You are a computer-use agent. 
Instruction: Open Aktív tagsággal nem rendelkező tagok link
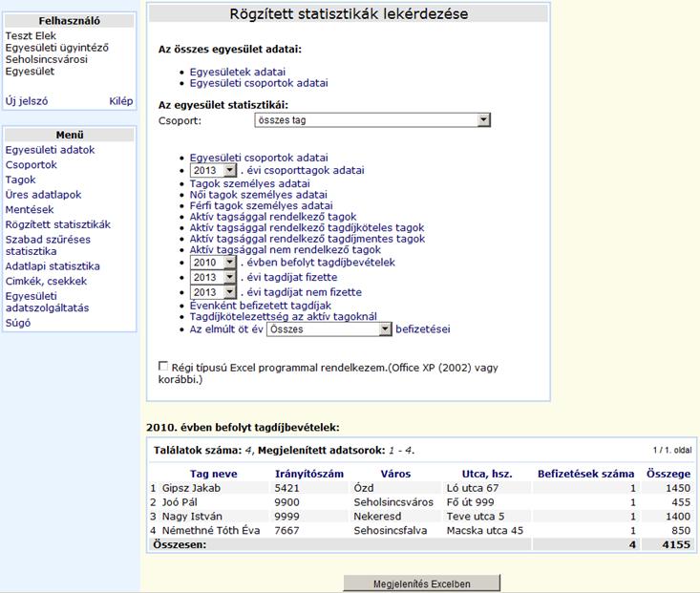click(x=286, y=249)
